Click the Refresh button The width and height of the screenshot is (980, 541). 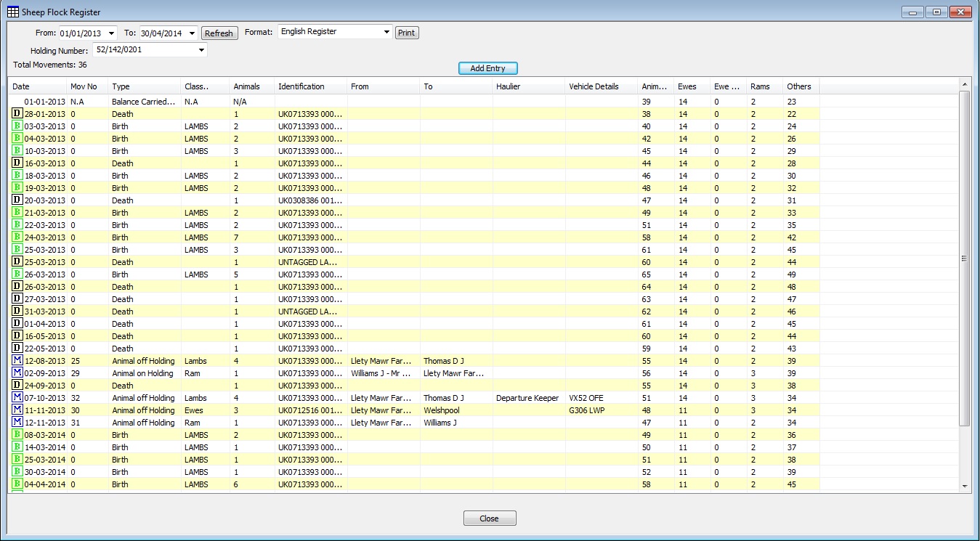pyautogui.click(x=219, y=33)
